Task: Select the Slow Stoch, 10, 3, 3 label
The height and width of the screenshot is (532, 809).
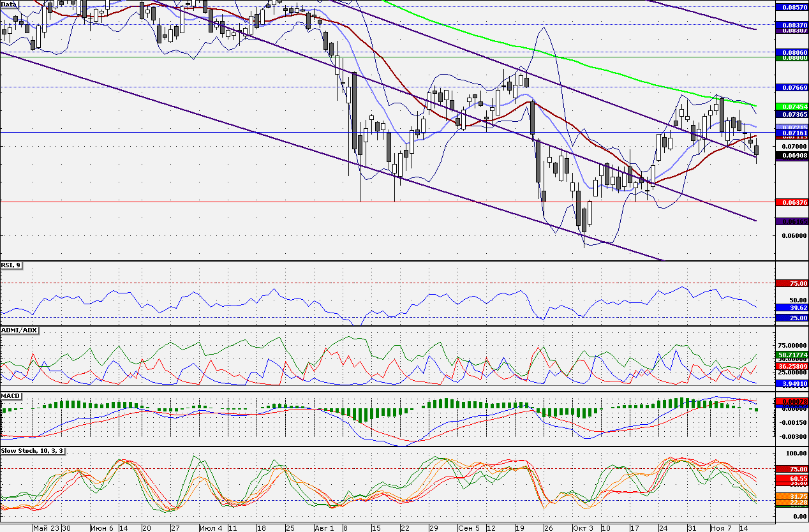Action: pyautogui.click(x=33, y=450)
